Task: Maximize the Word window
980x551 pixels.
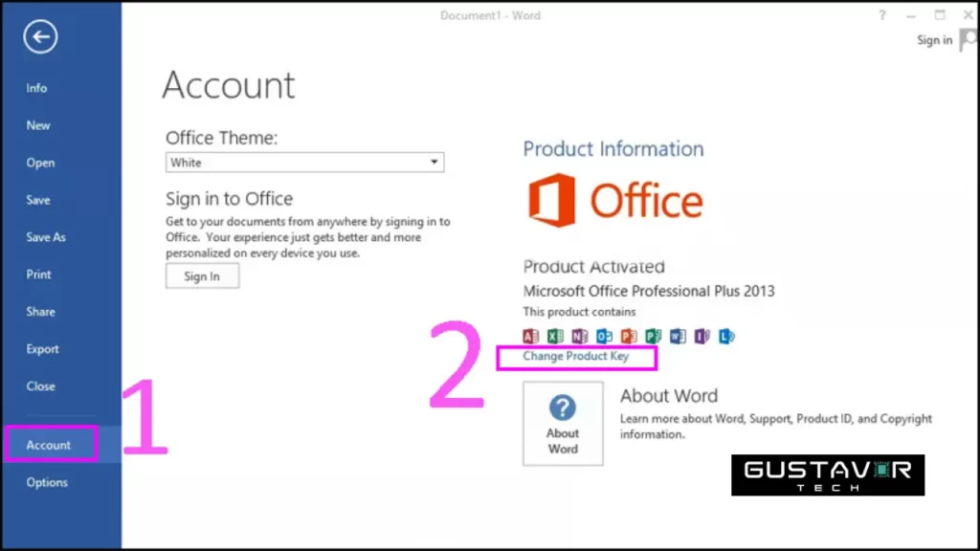Action: [940, 15]
